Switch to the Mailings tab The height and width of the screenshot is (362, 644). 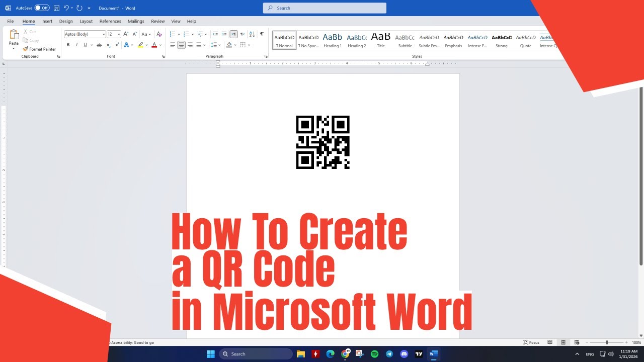pos(136,21)
